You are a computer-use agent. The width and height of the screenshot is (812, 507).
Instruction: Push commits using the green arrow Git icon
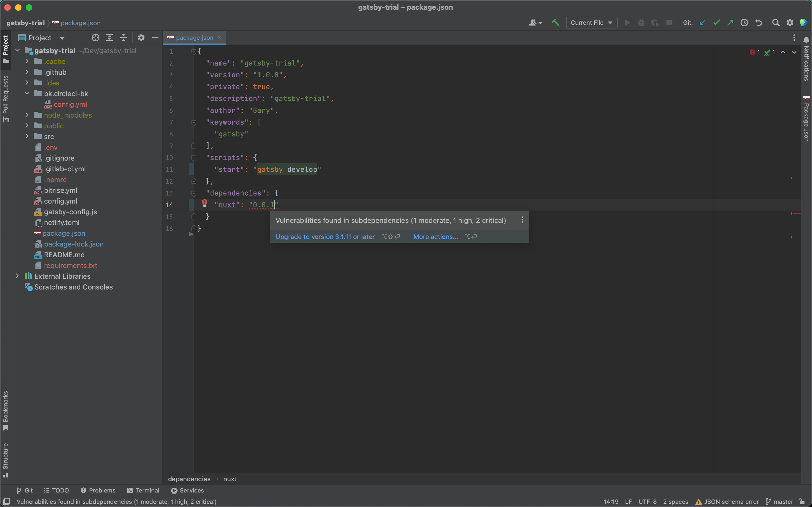730,23
